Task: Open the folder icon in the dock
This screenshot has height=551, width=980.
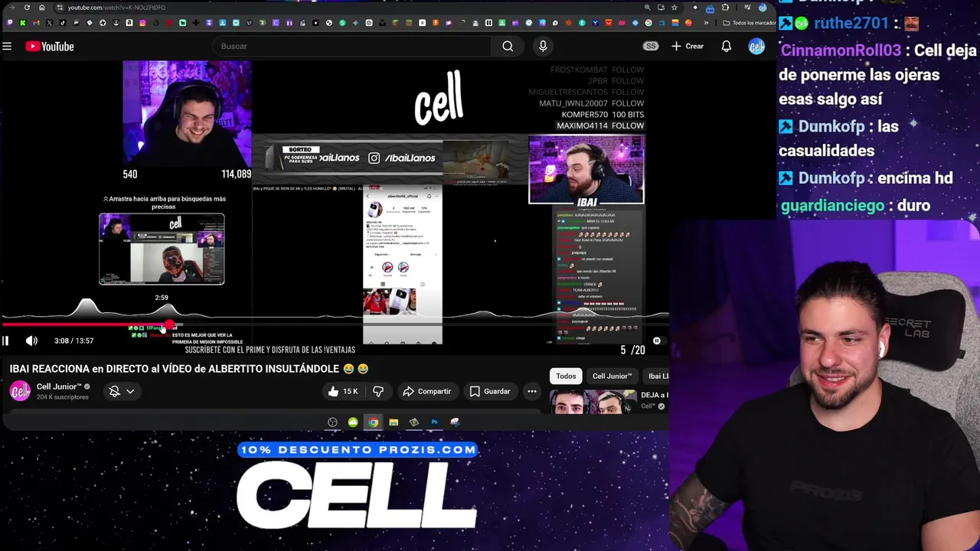Action: [x=394, y=422]
